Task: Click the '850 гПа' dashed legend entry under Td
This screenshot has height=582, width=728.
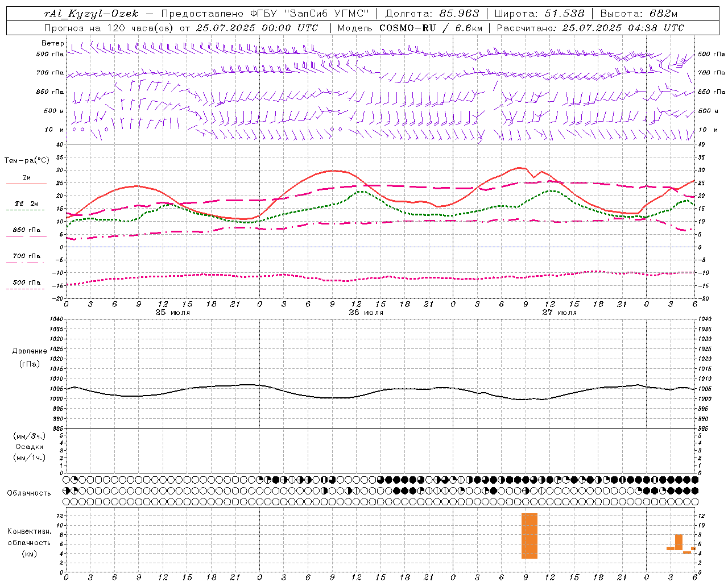Action: click(x=26, y=232)
